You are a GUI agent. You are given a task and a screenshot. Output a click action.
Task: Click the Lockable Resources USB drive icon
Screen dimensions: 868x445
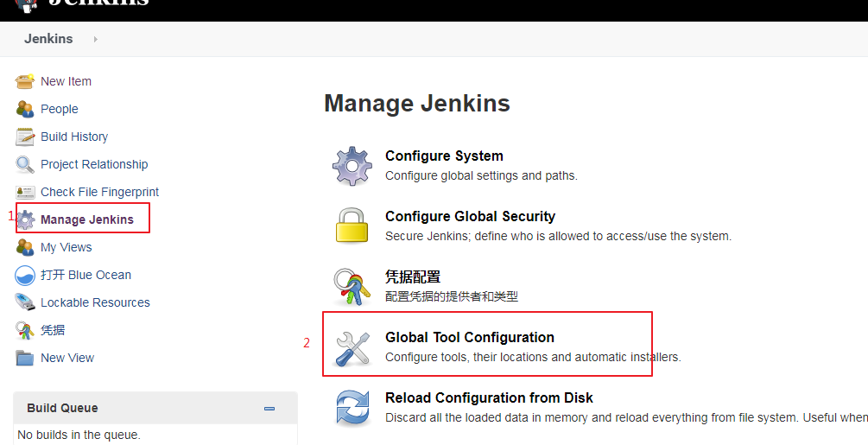click(25, 302)
